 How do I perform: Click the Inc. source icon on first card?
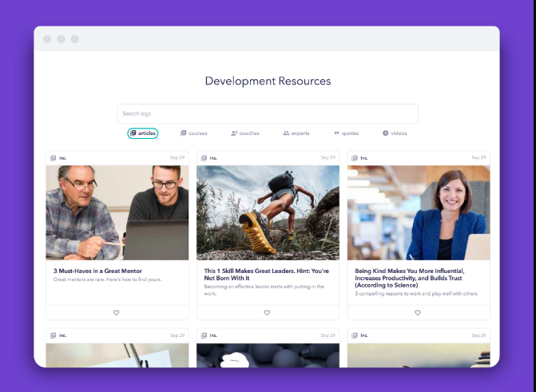pyautogui.click(x=53, y=158)
